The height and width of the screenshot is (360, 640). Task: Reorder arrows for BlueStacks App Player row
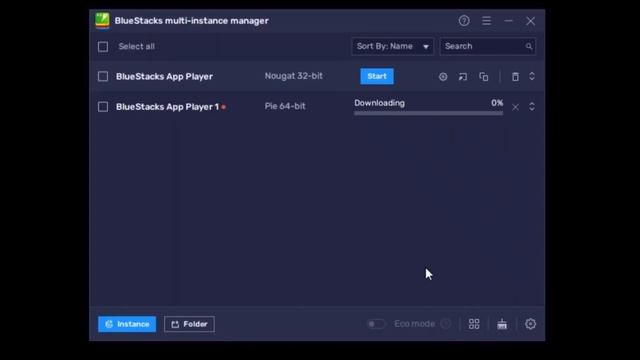pos(531,76)
